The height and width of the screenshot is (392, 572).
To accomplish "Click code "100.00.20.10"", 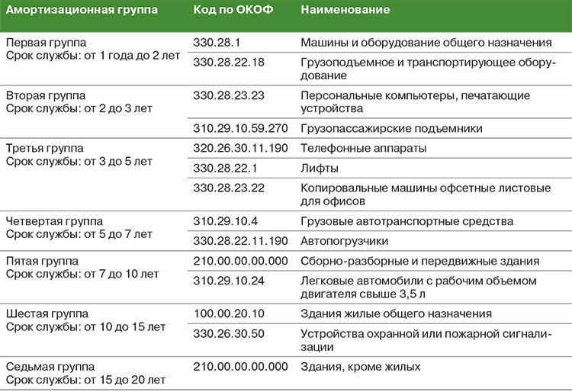I will click(229, 314).
